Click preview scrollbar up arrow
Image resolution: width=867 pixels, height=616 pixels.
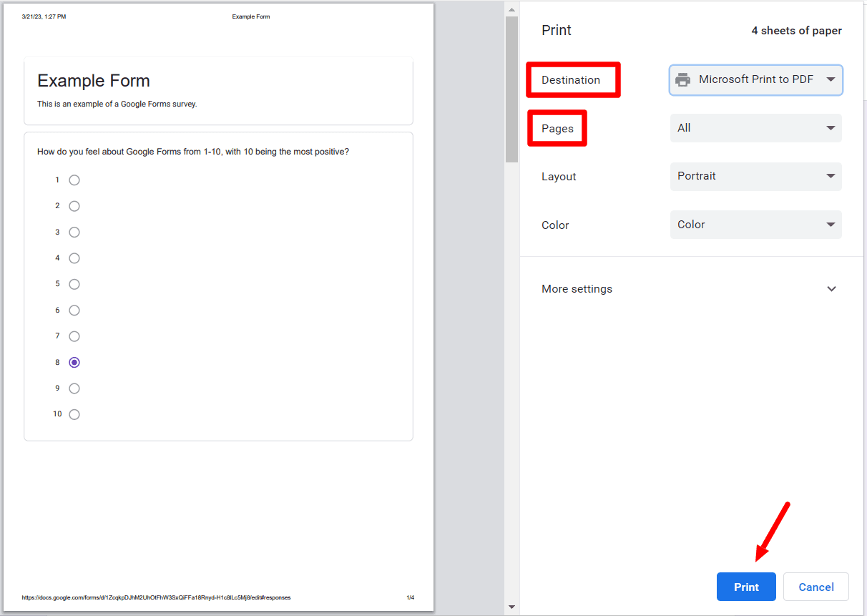[511, 9]
